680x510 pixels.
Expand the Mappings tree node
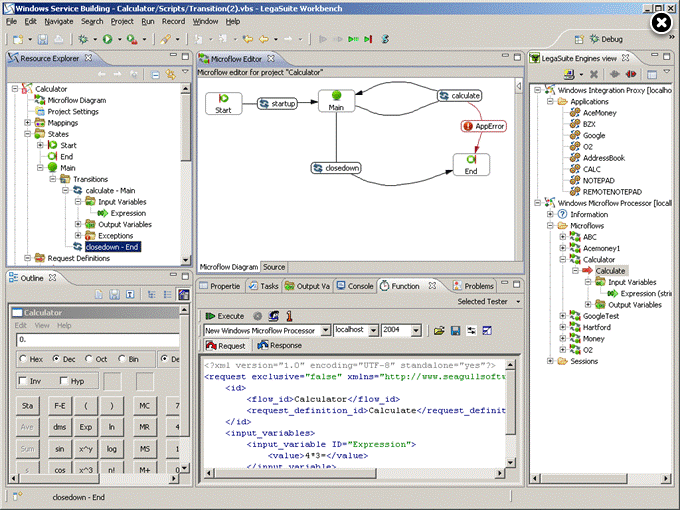click(x=28, y=123)
